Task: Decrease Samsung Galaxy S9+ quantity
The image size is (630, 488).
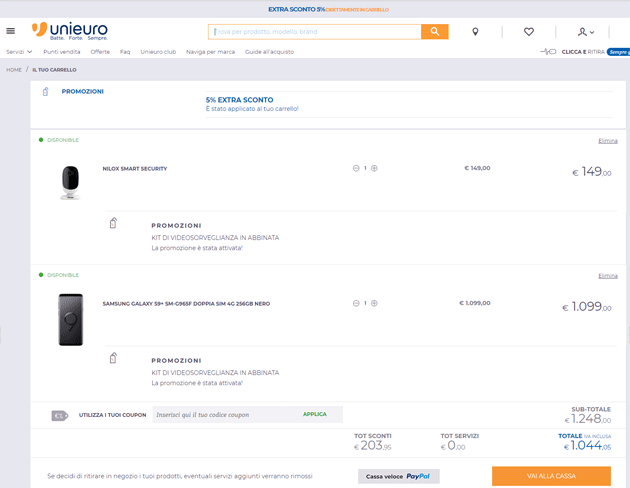Action: (x=356, y=303)
